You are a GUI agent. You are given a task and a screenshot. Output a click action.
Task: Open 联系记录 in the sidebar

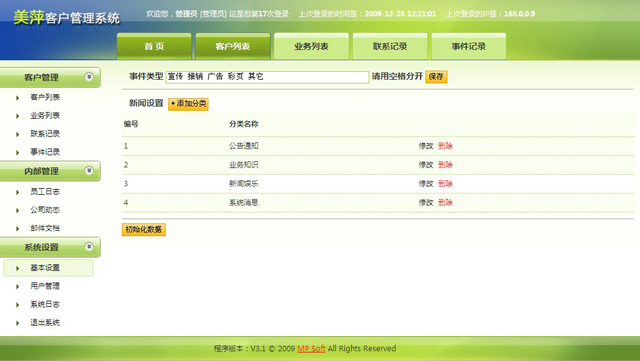(45, 134)
